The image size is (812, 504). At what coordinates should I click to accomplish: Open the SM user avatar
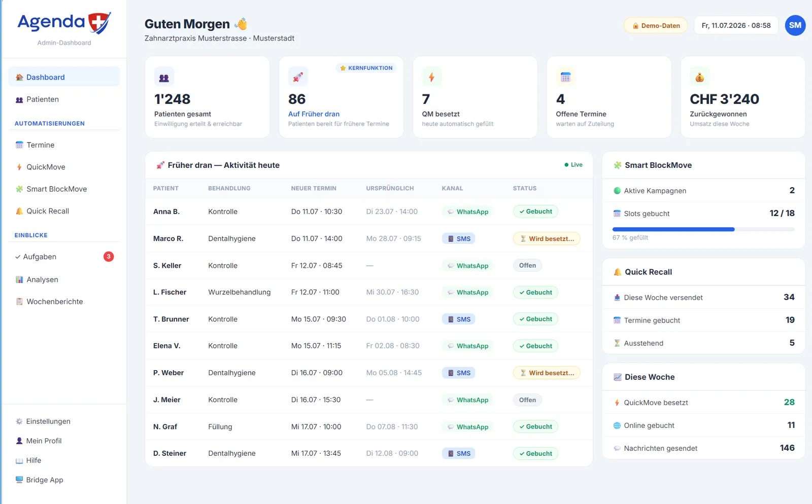pos(795,25)
